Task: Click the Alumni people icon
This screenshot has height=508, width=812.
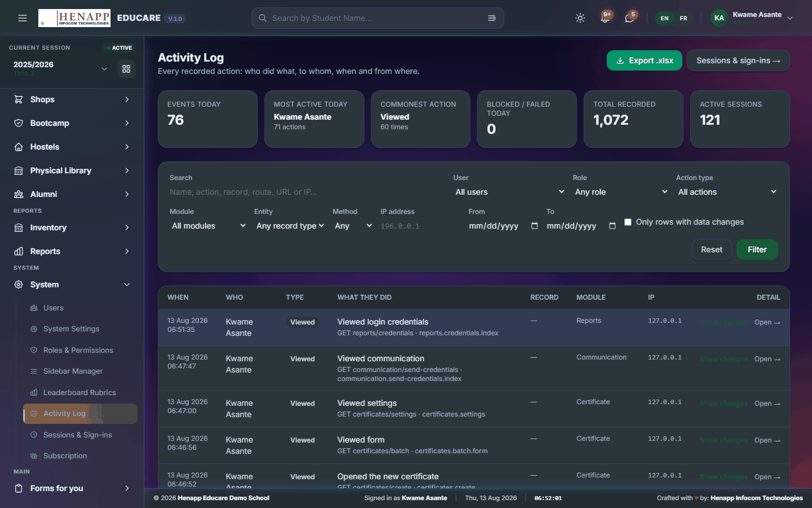Action: click(x=19, y=194)
